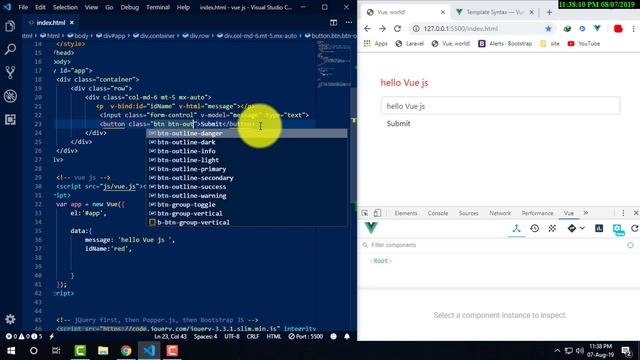Choose btn-group-toggle suggestion
This screenshot has width=640, height=360.
pos(247,205)
